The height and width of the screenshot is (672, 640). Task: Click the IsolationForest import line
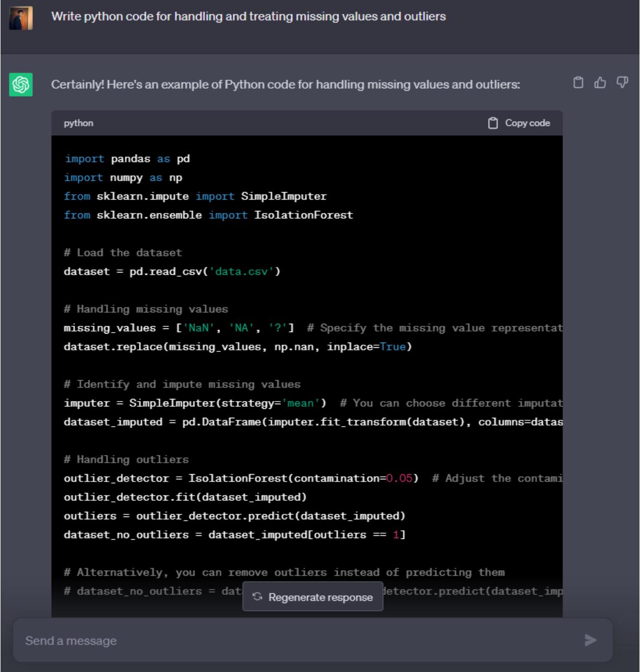click(208, 215)
